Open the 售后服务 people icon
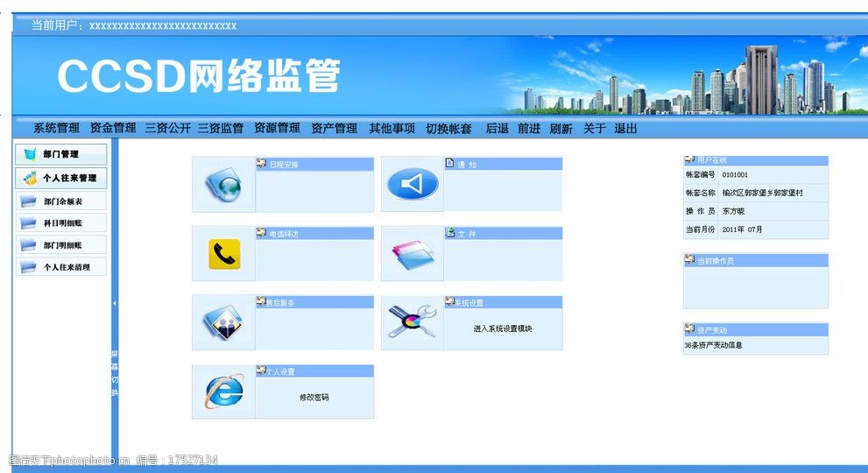Viewport: 868px width, 473px height. 223,323
